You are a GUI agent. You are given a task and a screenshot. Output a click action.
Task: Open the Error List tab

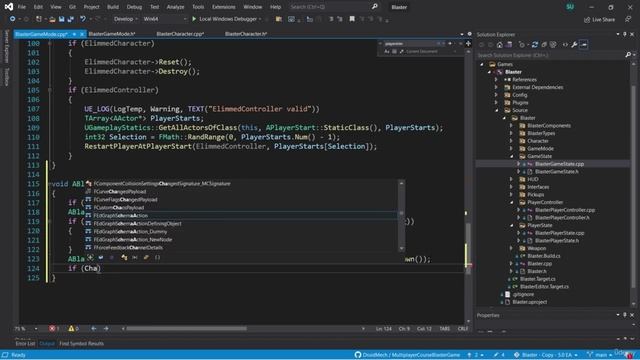(25, 344)
